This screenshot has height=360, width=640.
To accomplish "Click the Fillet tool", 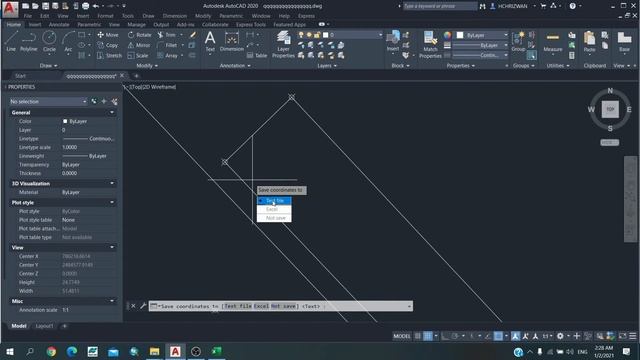I will click(167, 45).
